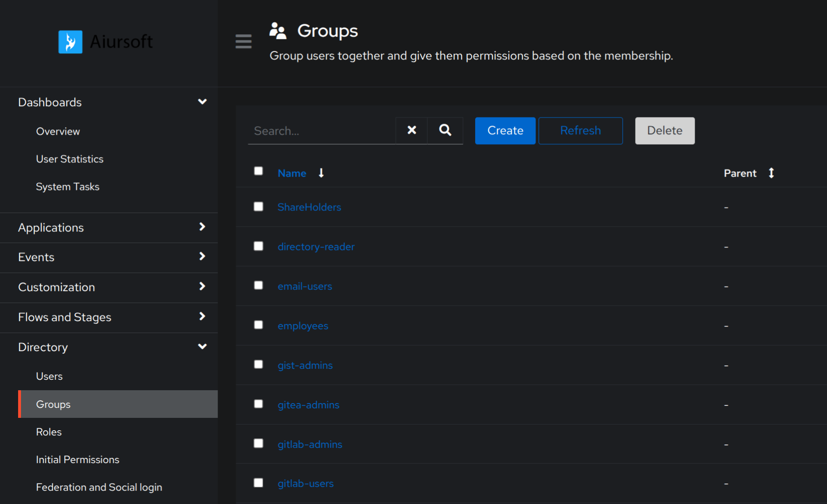Open the directory-reader group link
The height and width of the screenshot is (504, 827).
(316, 247)
